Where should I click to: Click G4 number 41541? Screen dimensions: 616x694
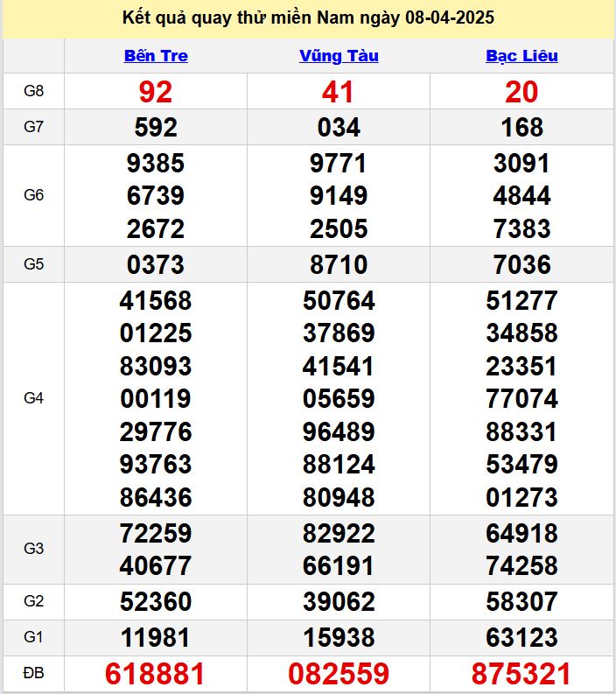(x=338, y=367)
